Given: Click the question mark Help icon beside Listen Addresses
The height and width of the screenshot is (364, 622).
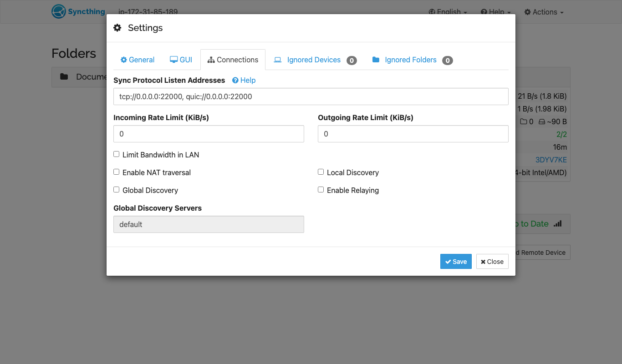Looking at the screenshot, I should pyautogui.click(x=235, y=80).
